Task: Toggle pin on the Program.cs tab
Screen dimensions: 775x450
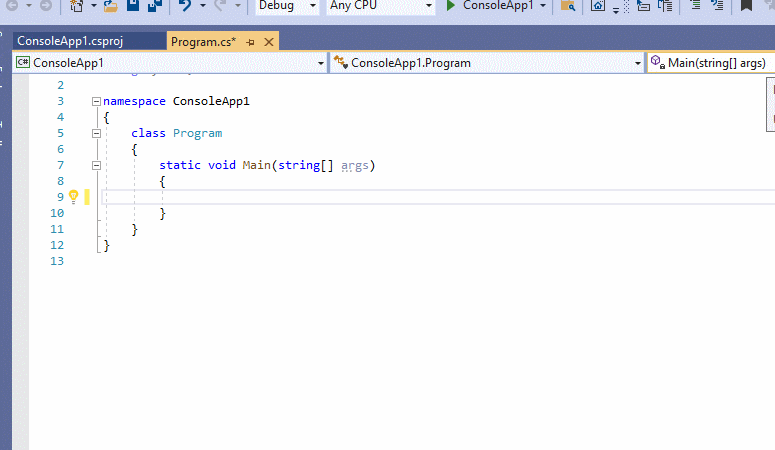Action: click(x=250, y=43)
